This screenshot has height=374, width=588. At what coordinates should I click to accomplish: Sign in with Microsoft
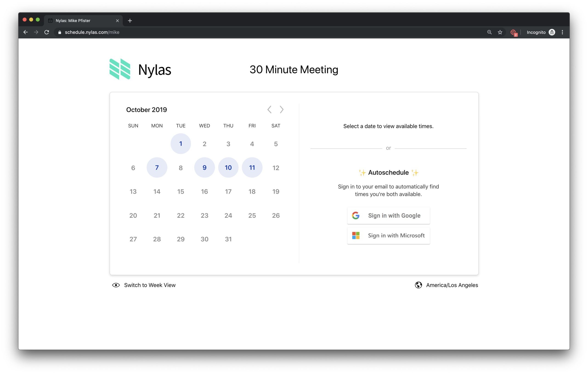click(x=388, y=236)
